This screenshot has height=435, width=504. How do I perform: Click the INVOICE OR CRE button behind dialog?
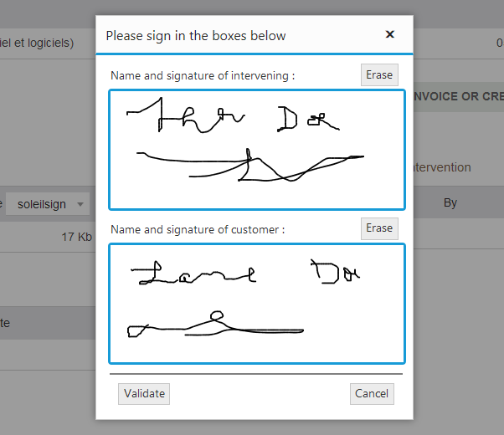pos(458,96)
